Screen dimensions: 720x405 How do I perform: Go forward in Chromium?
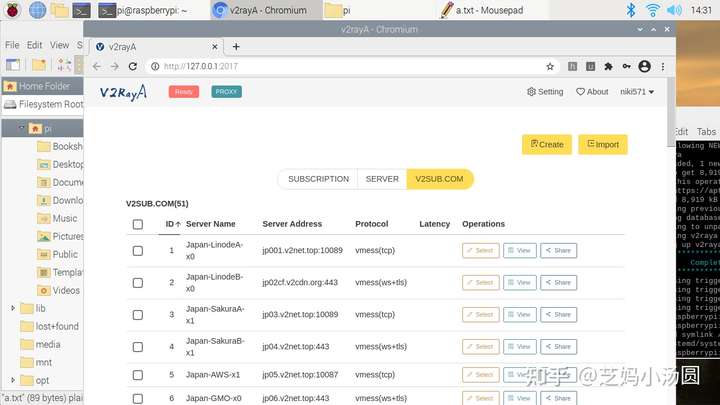point(114,67)
